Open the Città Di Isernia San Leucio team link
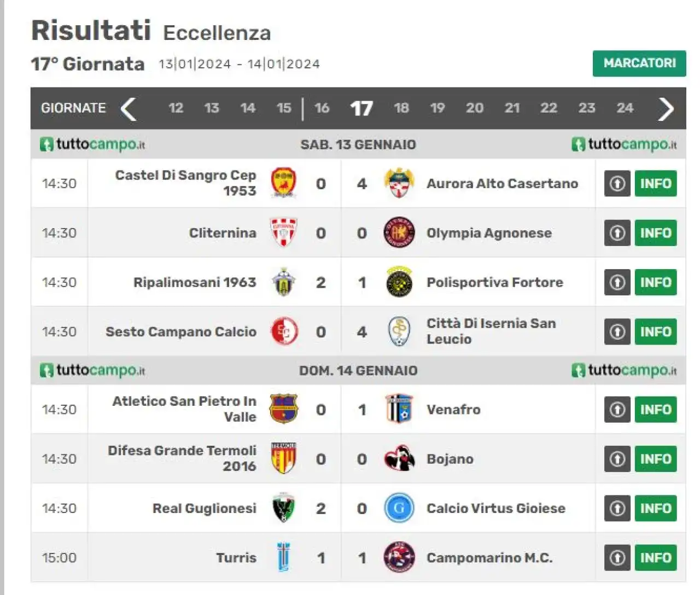Viewport: 700px width, 595px height. tap(491, 331)
